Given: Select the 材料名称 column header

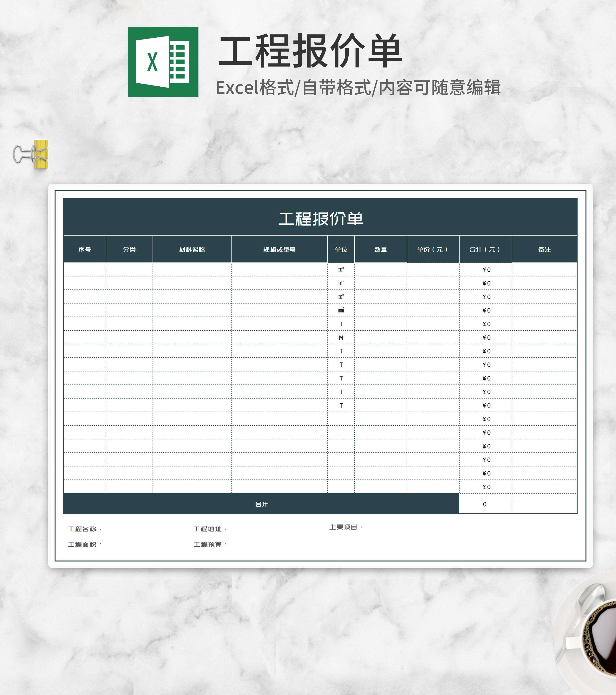Looking at the screenshot, I should [192, 249].
